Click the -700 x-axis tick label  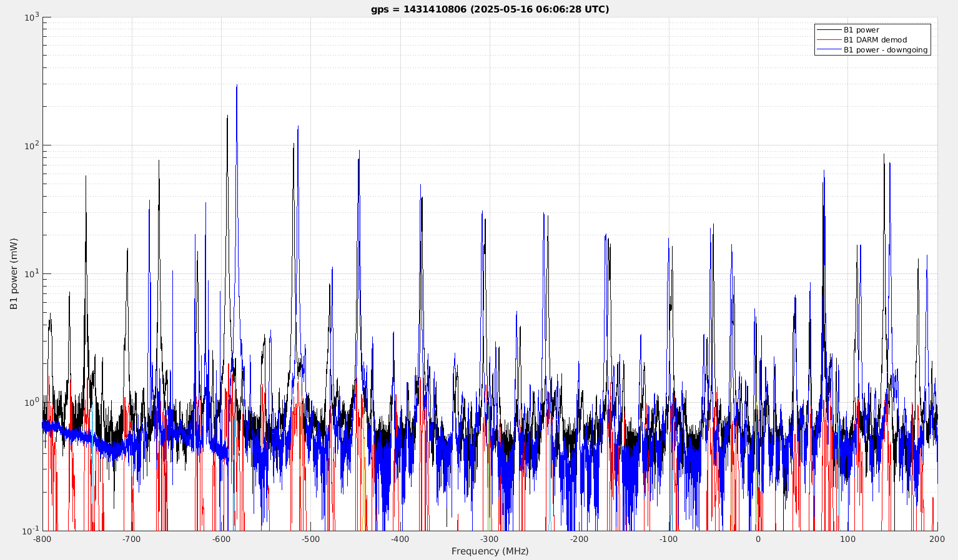point(132,539)
